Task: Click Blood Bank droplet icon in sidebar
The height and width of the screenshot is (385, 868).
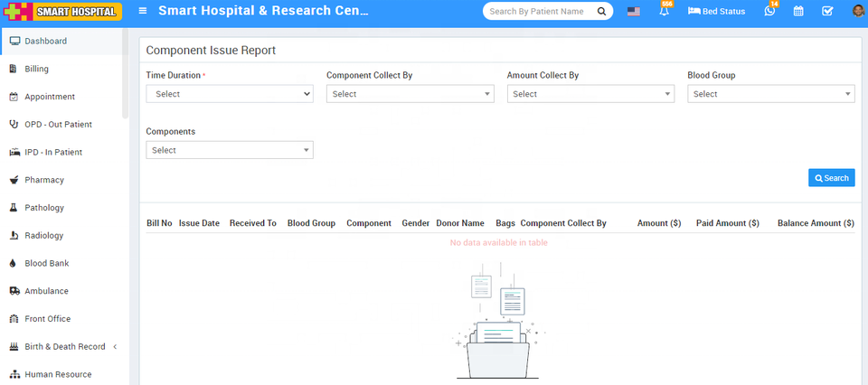Action: click(x=14, y=263)
